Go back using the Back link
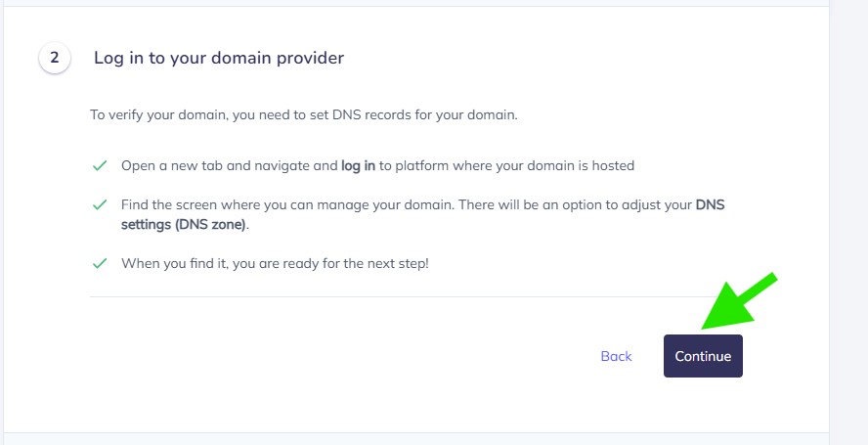This screenshot has width=868, height=445. 616,356
